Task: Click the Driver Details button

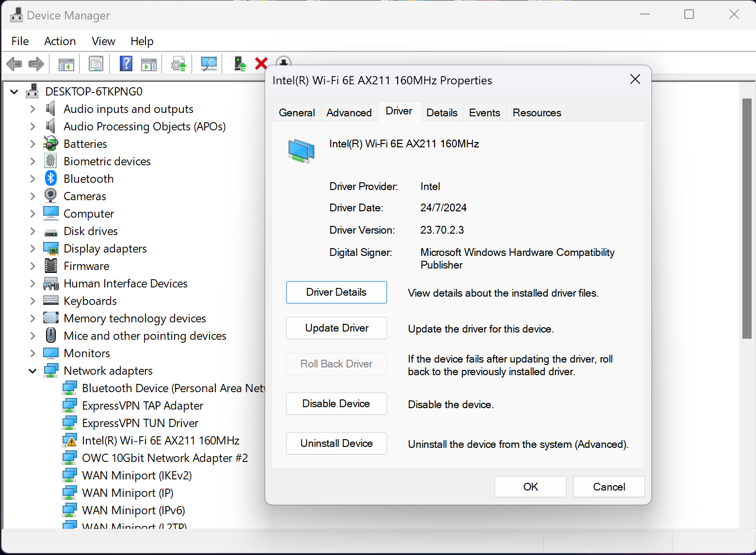Action: tap(337, 292)
